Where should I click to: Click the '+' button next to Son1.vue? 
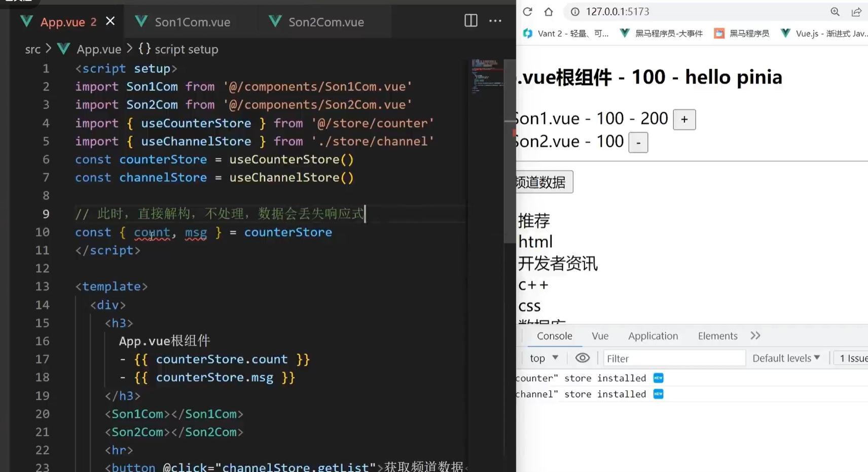[683, 119]
